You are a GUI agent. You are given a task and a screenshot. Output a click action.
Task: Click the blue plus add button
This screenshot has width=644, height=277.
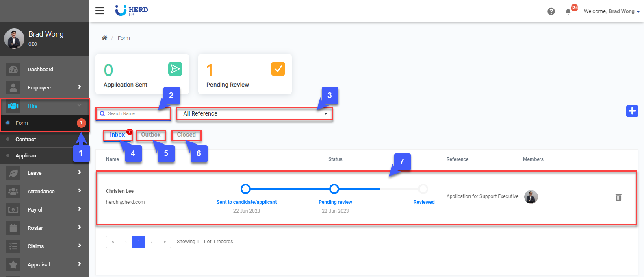point(632,111)
